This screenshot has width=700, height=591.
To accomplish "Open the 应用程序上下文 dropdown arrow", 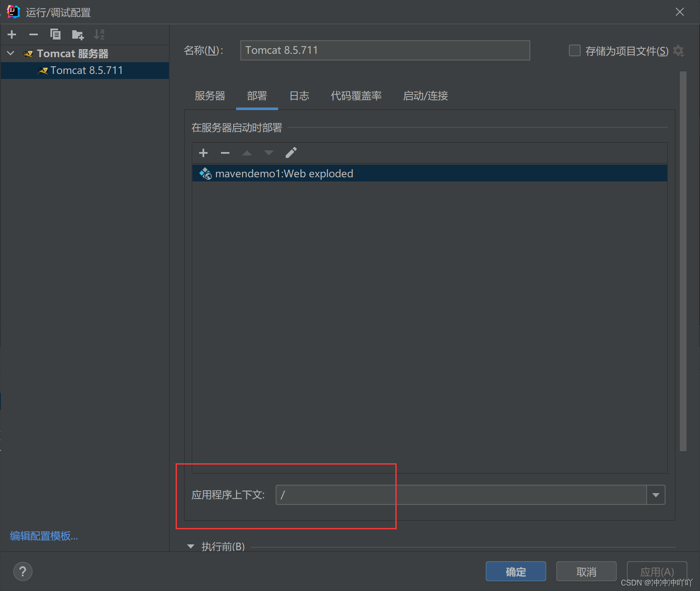I will pos(655,495).
